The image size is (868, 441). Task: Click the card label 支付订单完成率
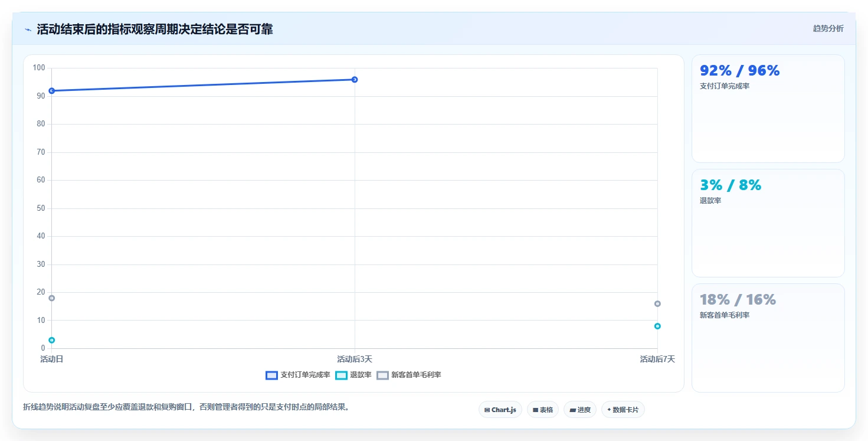(725, 86)
